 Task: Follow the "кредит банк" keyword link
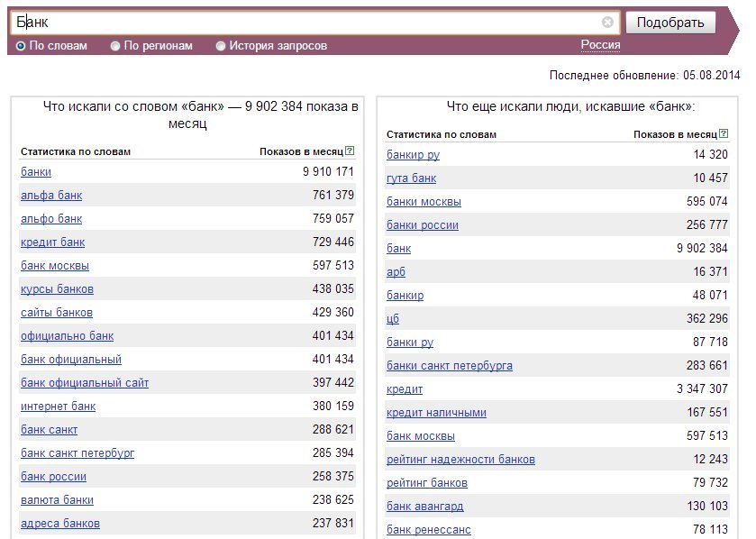[x=52, y=242]
